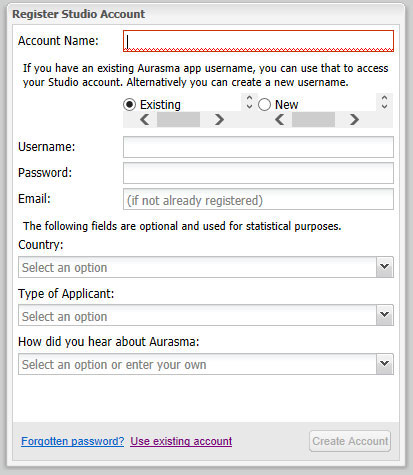Click horizontal scrollbar thumb under New
Image resolution: width=413 pixels, height=475 pixels.
point(313,119)
